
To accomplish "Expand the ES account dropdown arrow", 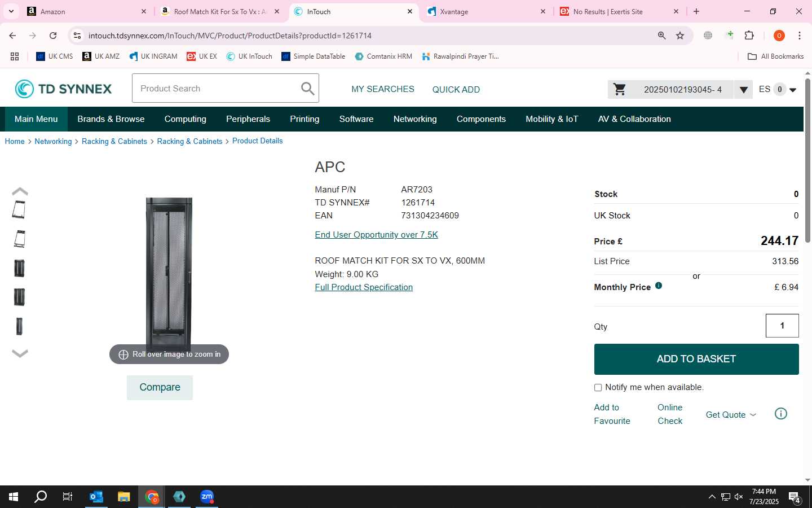I will tap(793, 90).
